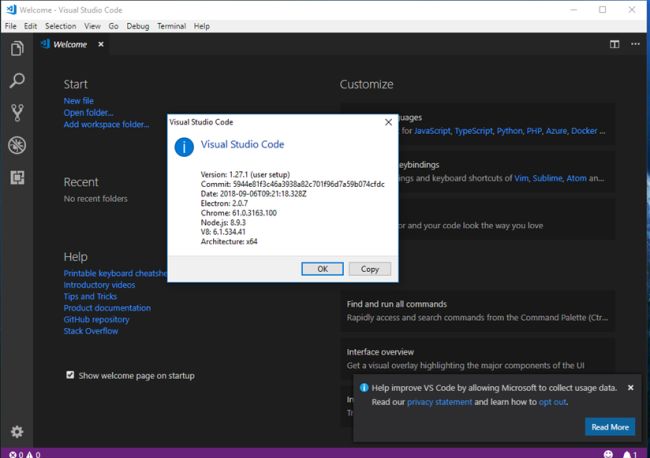Open the File menu
Image resolution: width=650 pixels, height=458 pixels.
[x=11, y=26]
